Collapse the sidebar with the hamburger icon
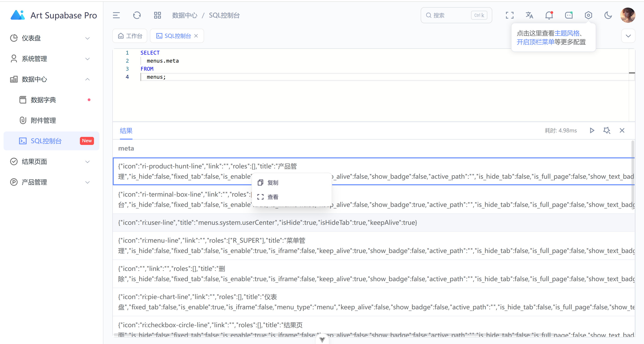 [x=116, y=15]
